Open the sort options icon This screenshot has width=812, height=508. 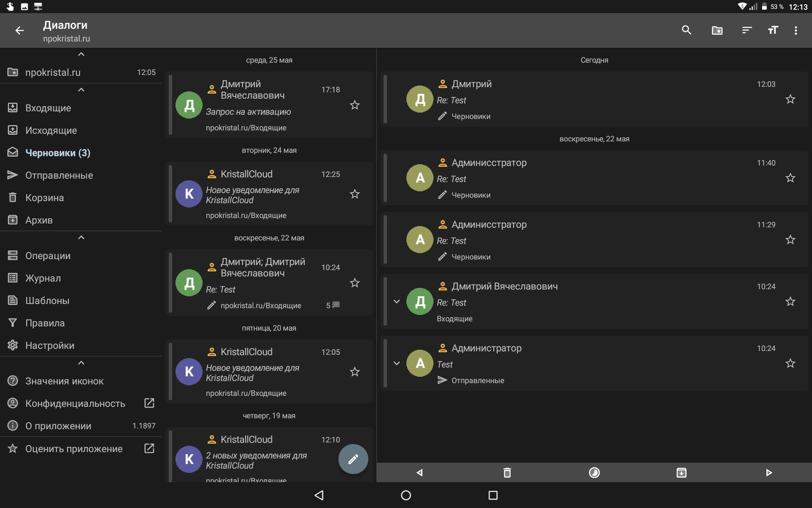[746, 30]
